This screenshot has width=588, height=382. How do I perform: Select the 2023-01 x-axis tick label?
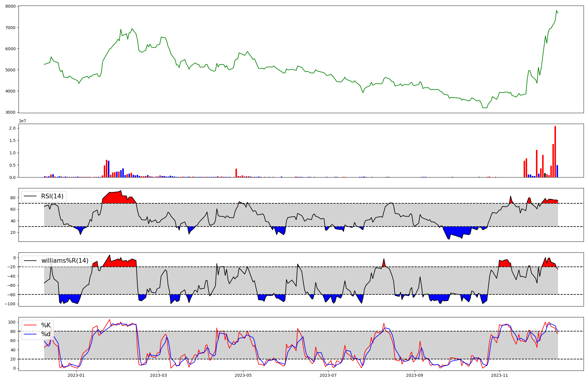[x=76, y=375]
